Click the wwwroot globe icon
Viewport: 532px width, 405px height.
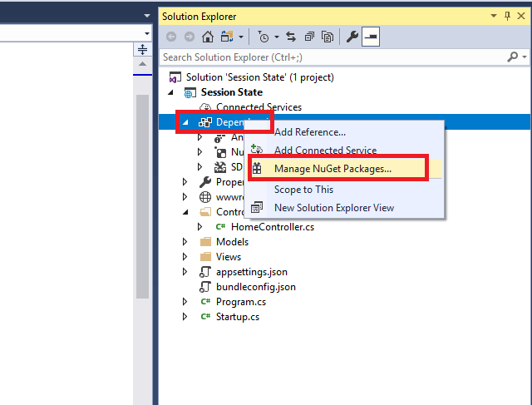[205, 197]
